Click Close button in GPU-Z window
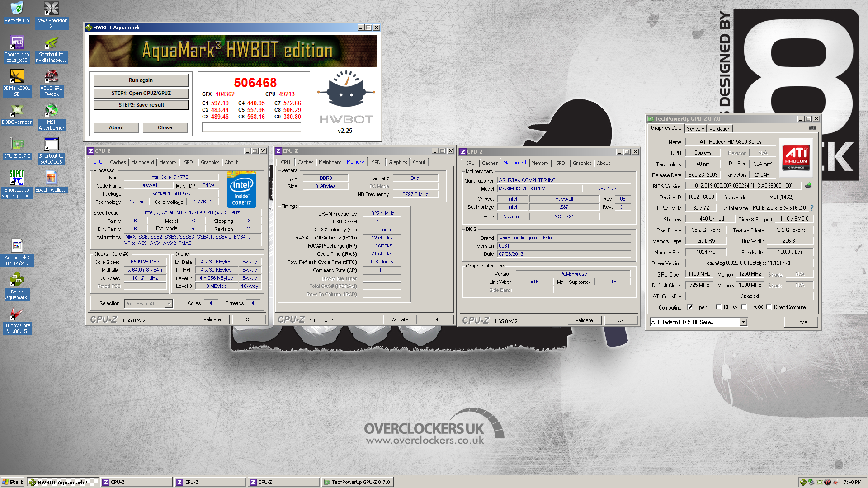Viewport: 868px width, 488px height. (x=801, y=322)
